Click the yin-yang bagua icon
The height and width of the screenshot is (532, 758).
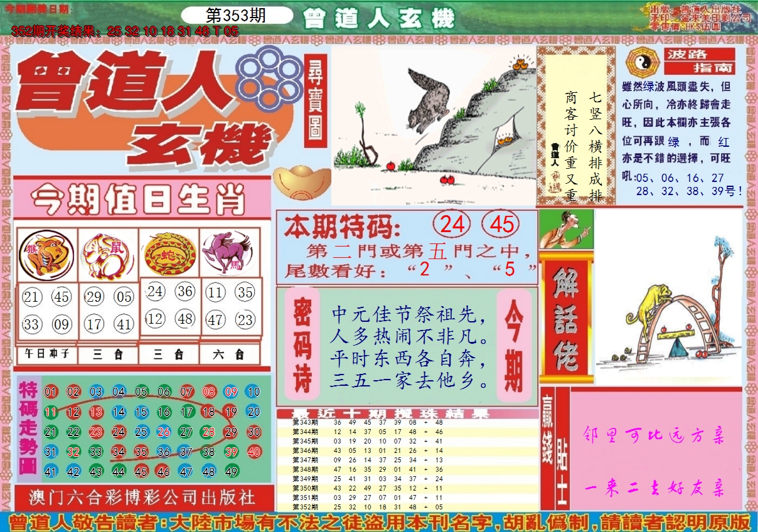tap(642, 61)
